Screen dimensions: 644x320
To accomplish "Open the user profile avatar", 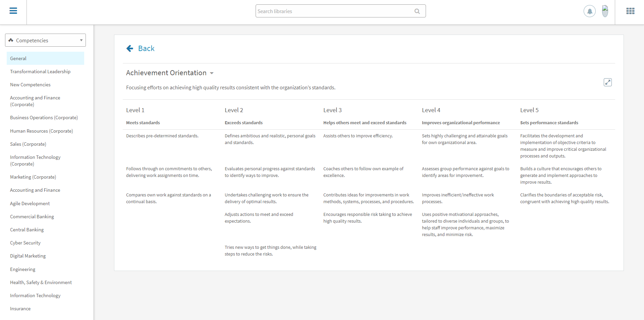I will click(605, 11).
